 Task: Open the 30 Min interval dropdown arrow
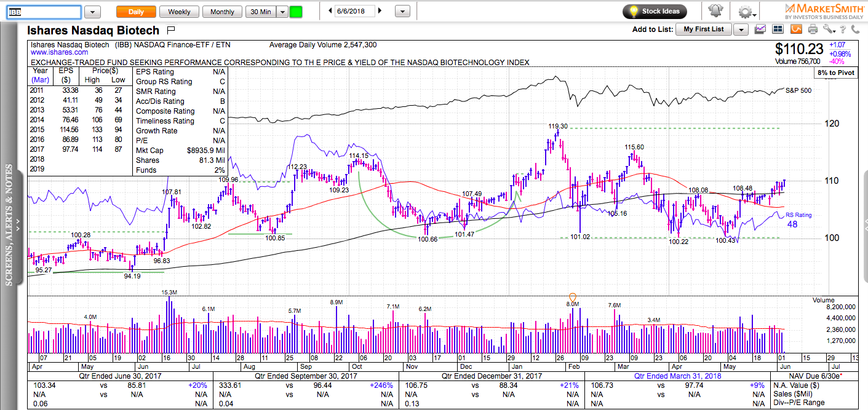coord(282,12)
